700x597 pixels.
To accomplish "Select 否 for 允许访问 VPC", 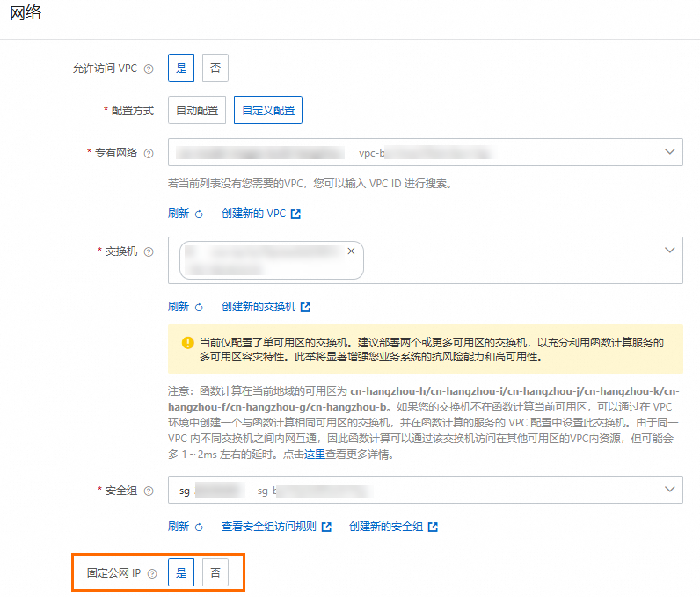I will [x=215, y=68].
